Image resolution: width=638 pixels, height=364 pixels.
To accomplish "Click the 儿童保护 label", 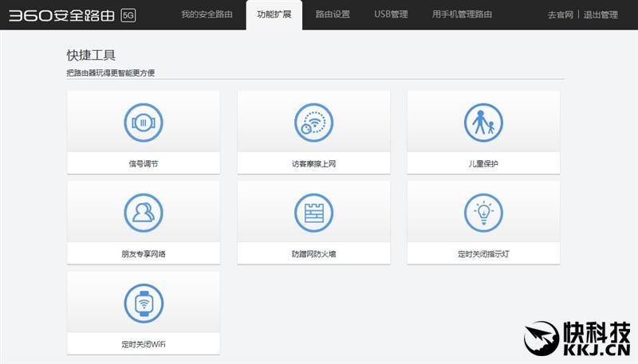I will [483, 164].
